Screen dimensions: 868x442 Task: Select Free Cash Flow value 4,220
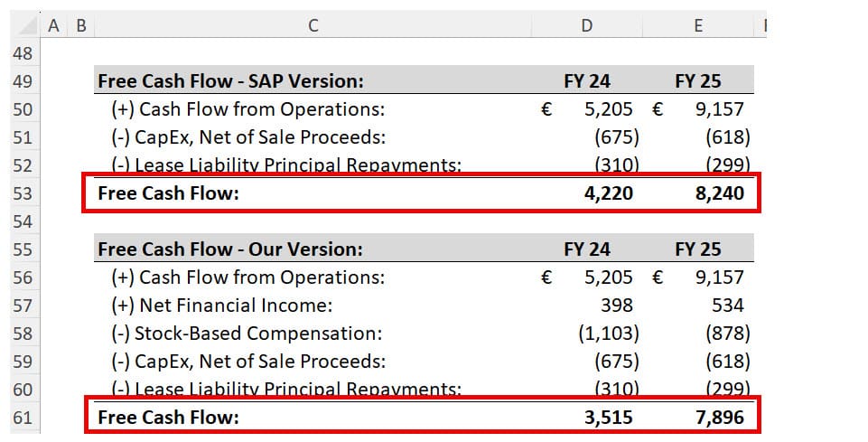click(609, 193)
